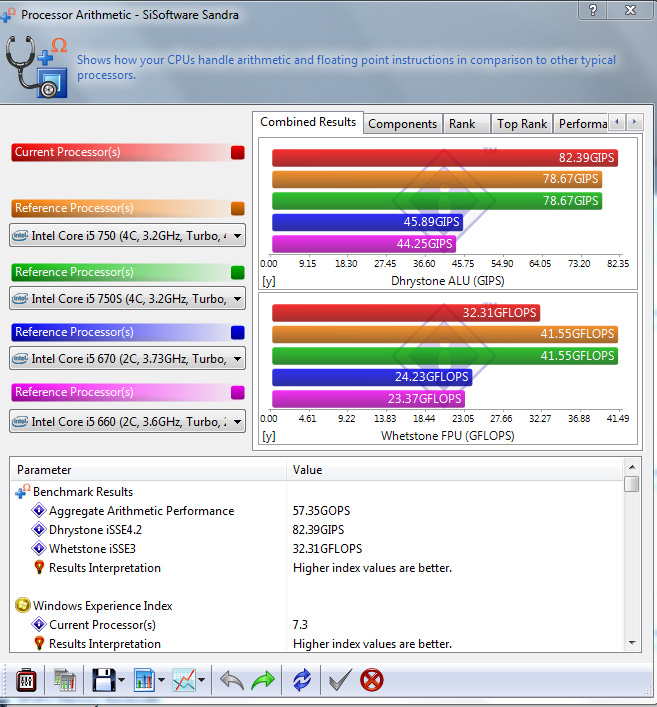Viewport: 657px width, 707px height.
Task: Click the Current Processor(s) red label bar
Action: point(128,152)
